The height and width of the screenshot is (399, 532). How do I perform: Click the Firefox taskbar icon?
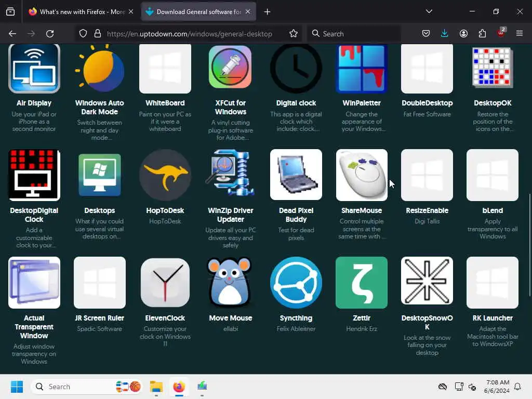point(179,387)
